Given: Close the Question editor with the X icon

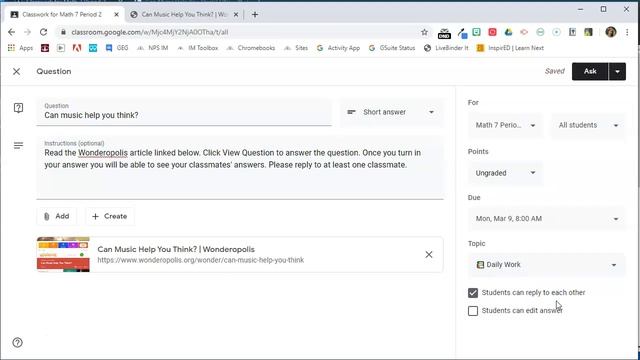Looking at the screenshot, I should point(16,71).
